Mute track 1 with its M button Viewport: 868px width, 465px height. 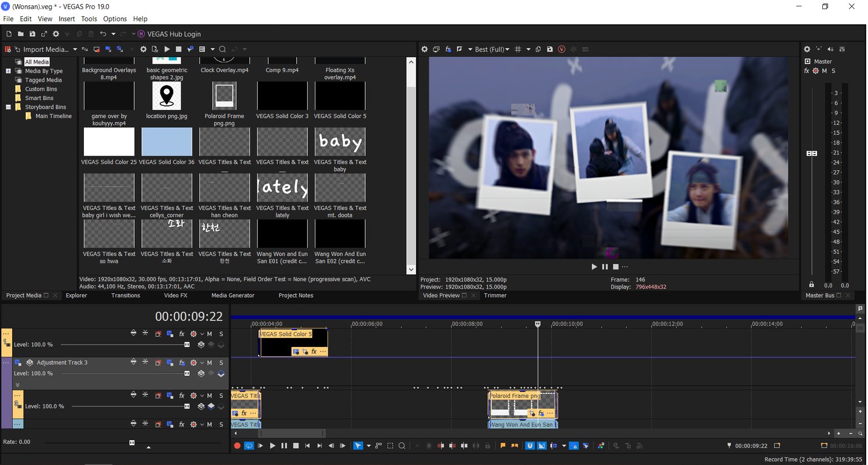(209, 334)
